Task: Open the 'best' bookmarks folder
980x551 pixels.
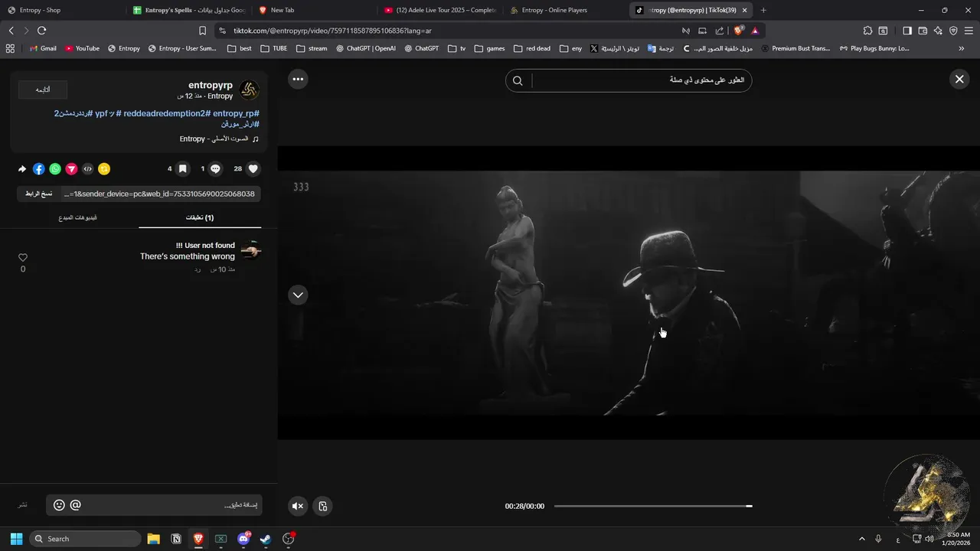Action: (240, 48)
